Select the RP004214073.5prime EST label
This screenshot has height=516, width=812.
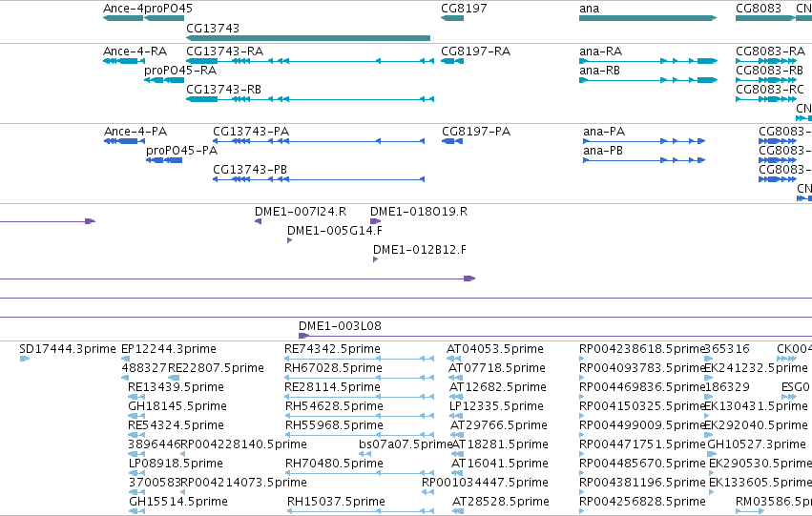244,483
